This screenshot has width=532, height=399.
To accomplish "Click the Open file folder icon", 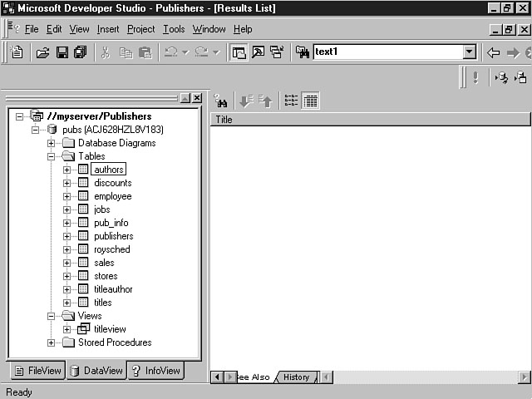I will 42,52.
